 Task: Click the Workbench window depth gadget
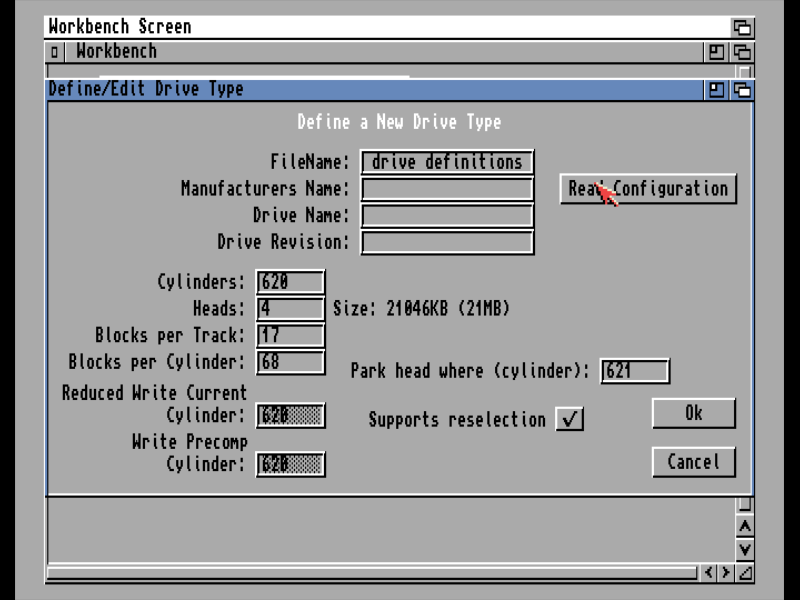click(x=742, y=52)
